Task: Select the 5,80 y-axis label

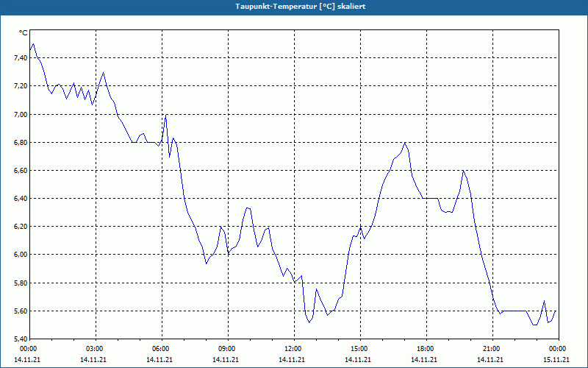Action: pos(21,283)
